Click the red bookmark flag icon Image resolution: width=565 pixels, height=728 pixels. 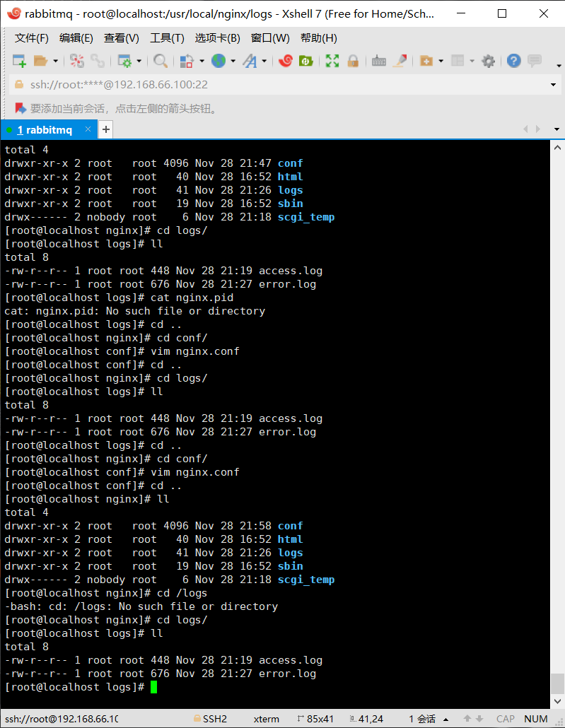[21, 109]
